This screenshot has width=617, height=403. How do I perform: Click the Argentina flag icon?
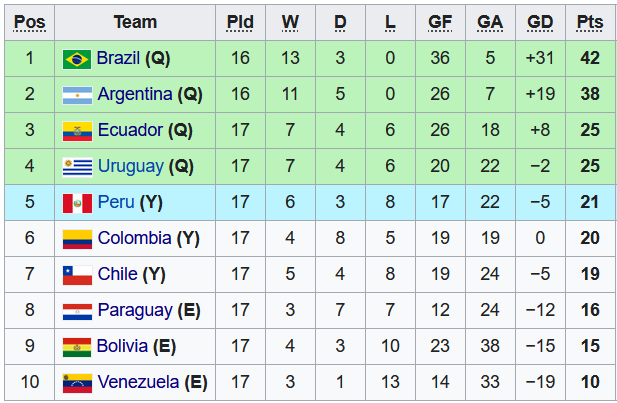pyautogui.click(x=76, y=96)
